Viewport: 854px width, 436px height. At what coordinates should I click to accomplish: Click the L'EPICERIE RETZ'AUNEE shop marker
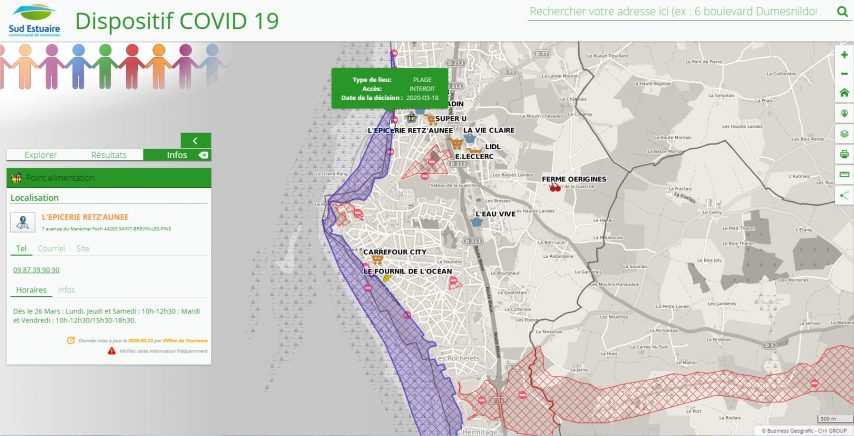412,118
